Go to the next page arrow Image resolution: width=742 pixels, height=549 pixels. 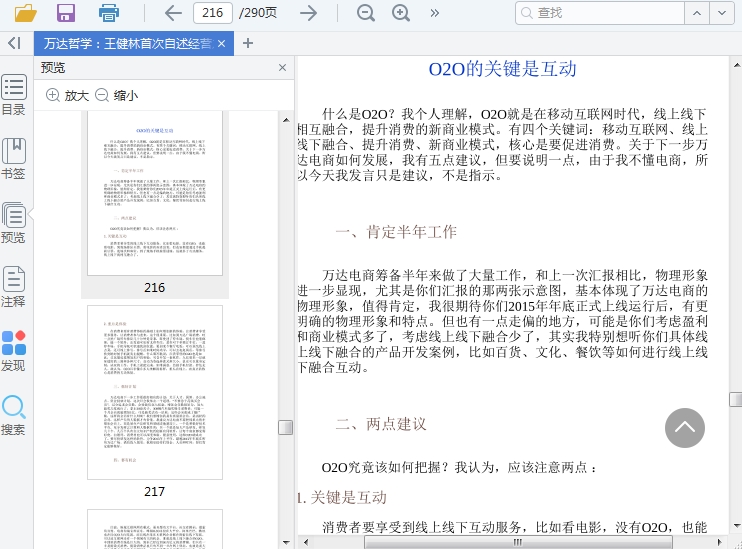click(309, 13)
